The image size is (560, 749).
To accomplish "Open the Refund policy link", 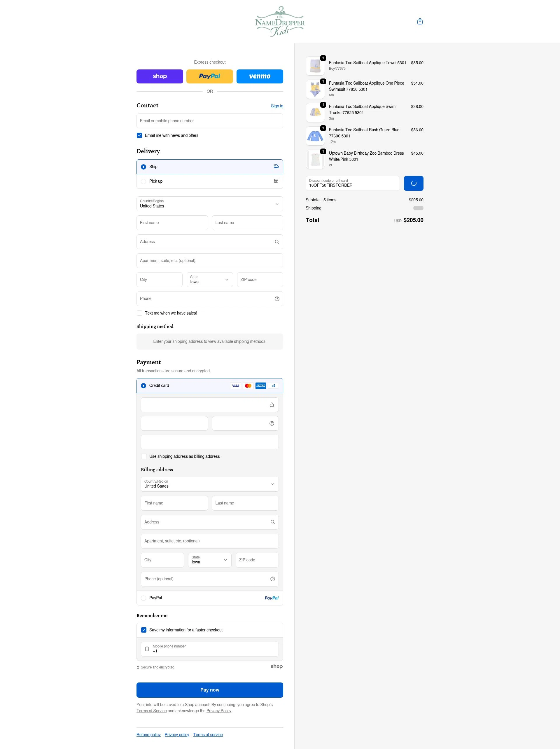I will 148,734.
